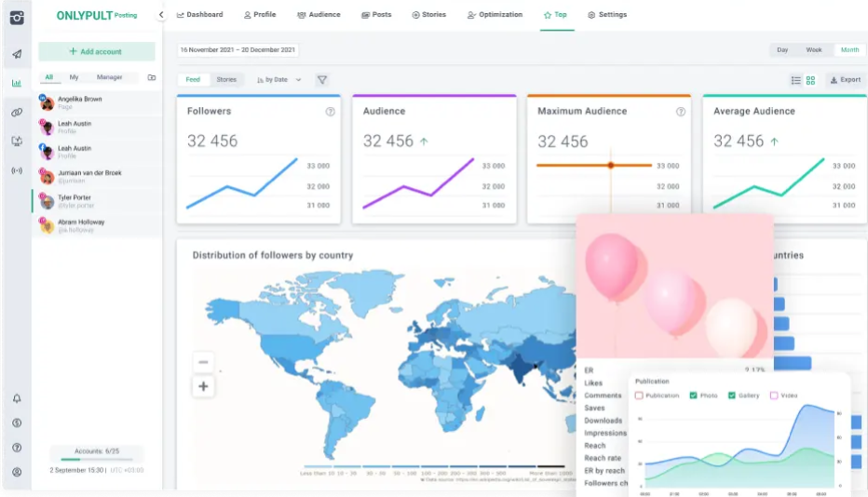Image resolution: width=868 pixels, height=497 pixels.
Task: Click the folder icon beside Manager tab
Action: point(152,78)
